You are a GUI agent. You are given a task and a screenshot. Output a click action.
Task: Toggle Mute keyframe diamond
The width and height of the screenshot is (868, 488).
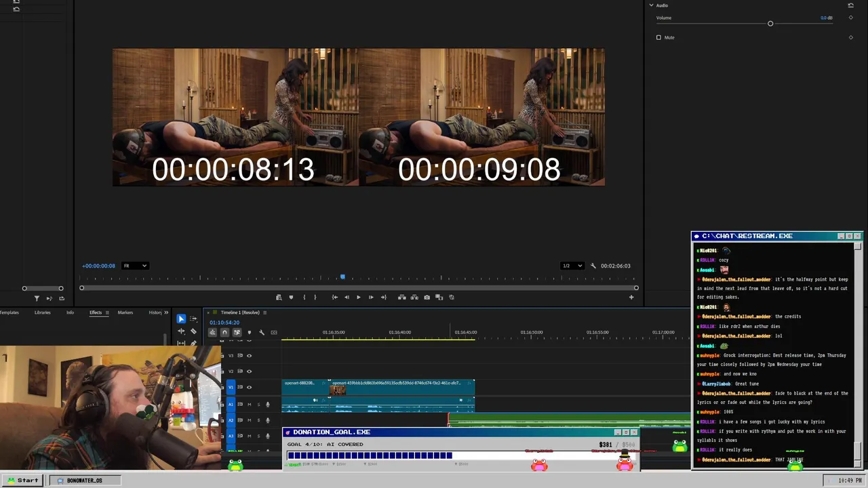[x=851, y=37]
